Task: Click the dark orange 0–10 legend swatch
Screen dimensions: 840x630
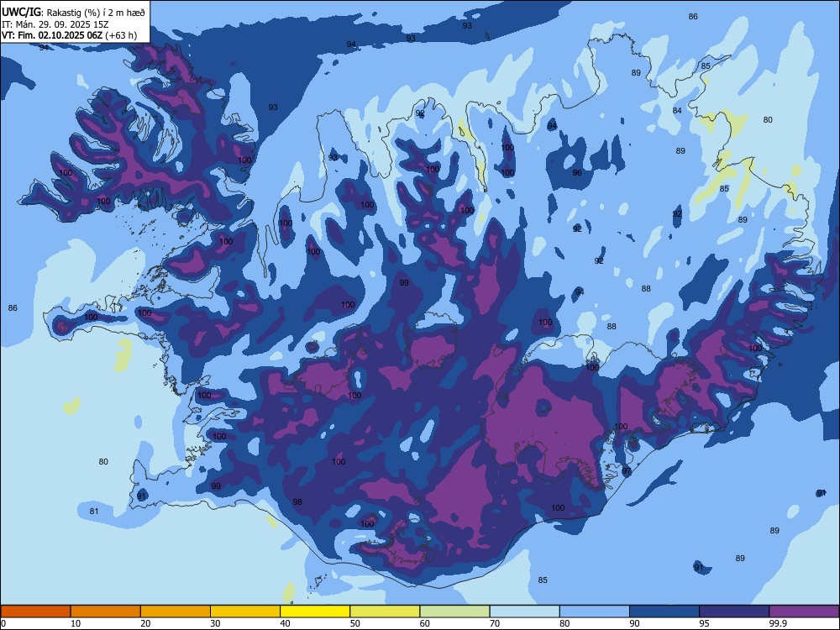Action: (35, 612)
